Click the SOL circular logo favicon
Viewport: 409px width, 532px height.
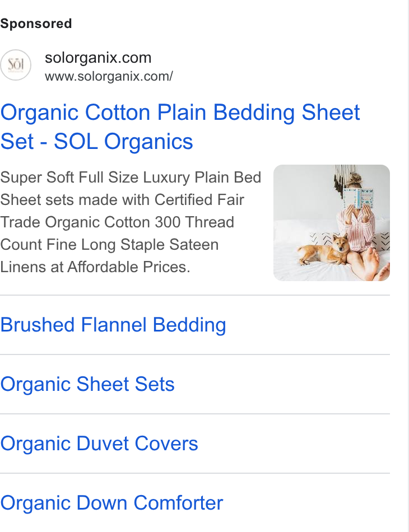pos(16,65)
